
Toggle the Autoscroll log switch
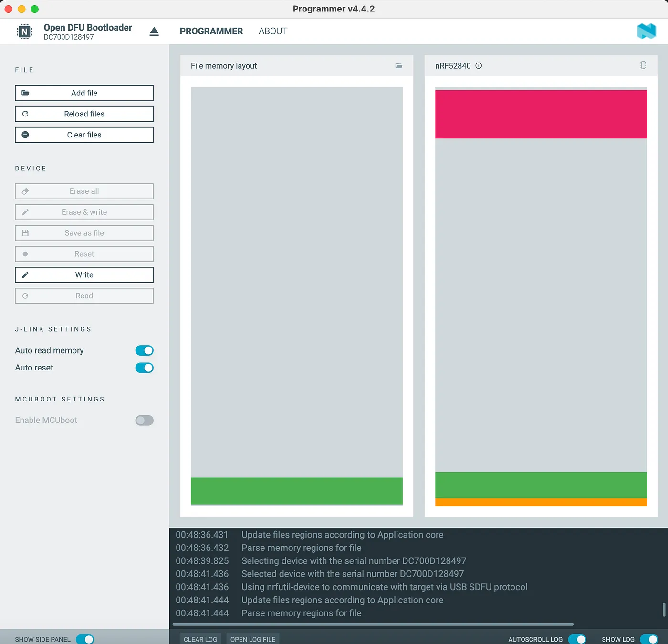tap(577, 639)
